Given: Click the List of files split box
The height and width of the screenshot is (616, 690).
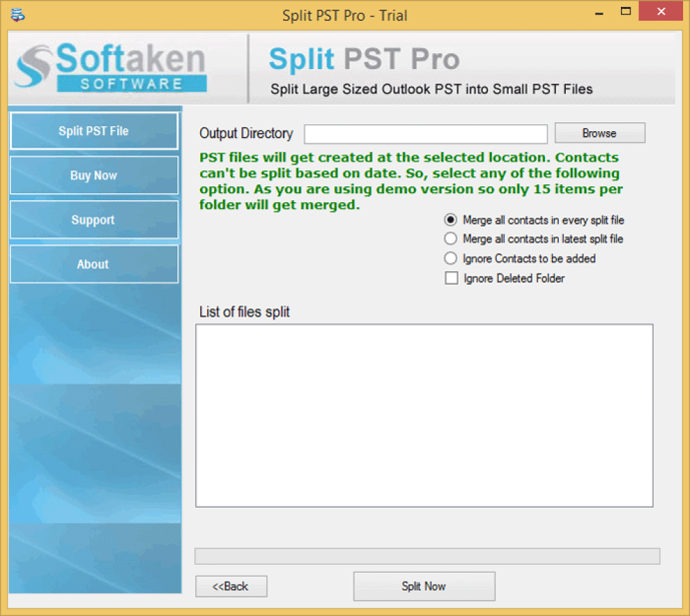Looking at the screenshot, I should click(424, 415).
